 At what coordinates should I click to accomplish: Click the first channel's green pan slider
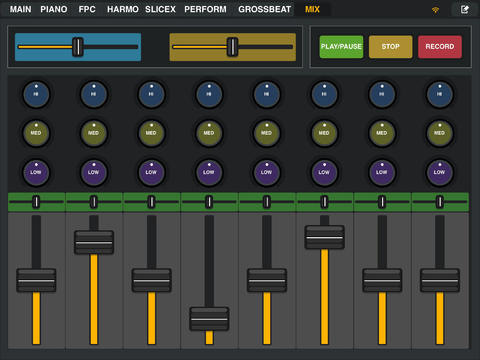tap(36, 202)
